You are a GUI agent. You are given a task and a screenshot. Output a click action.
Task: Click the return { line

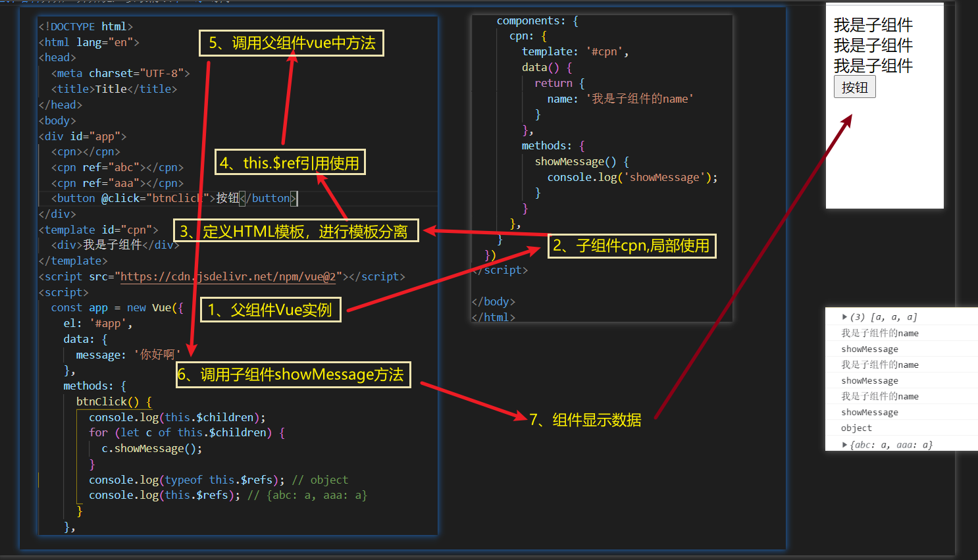tap(559, 83)
